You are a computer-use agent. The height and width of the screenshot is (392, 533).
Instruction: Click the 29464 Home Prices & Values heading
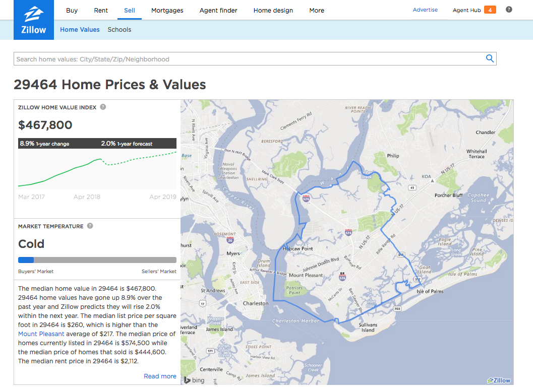point(110,84)
